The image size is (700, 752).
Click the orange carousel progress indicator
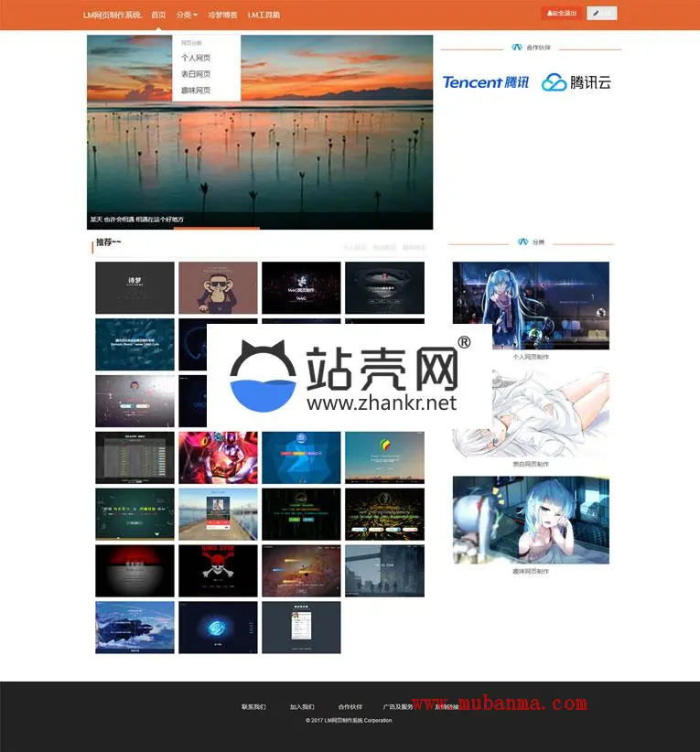217,228
